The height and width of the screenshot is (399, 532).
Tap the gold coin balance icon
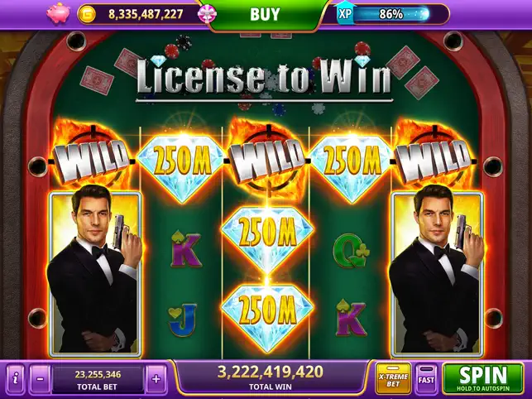87,14
